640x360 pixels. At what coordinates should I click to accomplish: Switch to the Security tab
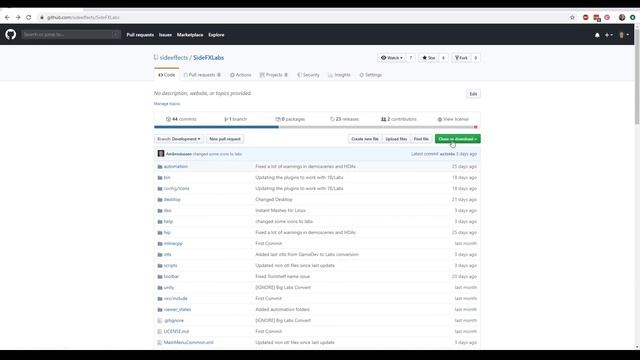click(308, 75)
